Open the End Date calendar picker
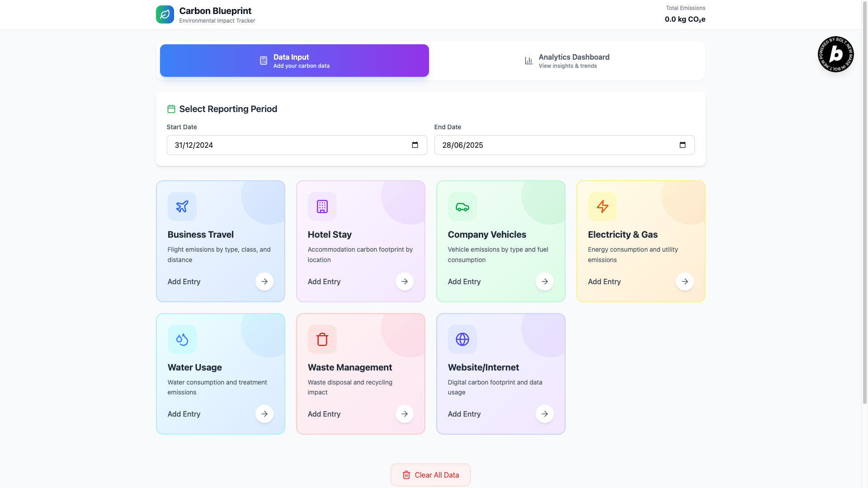Screen dimensions: 868x488 click(682, 145)
